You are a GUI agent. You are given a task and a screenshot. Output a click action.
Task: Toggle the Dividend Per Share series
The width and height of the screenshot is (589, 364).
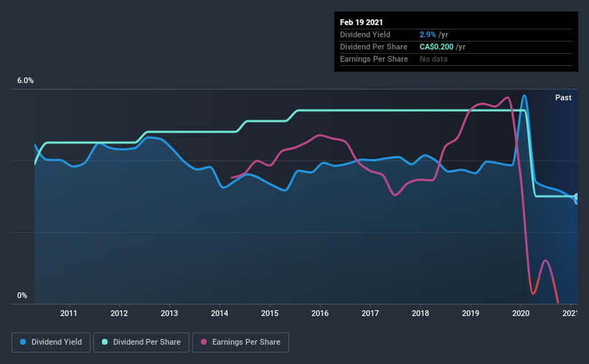tap(141, 343)
